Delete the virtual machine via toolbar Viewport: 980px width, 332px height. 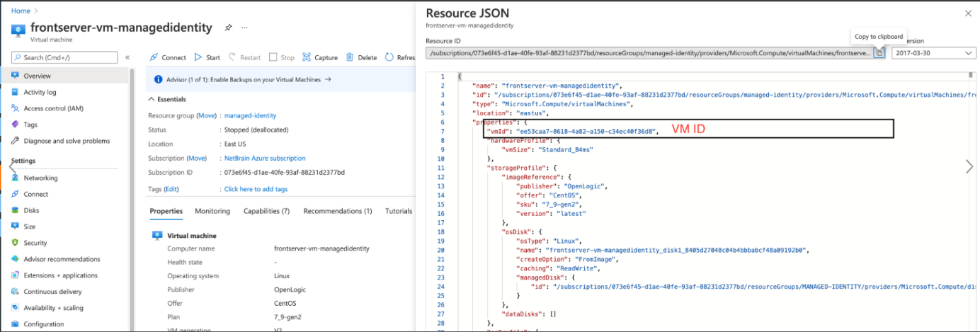tap(361, 57)
